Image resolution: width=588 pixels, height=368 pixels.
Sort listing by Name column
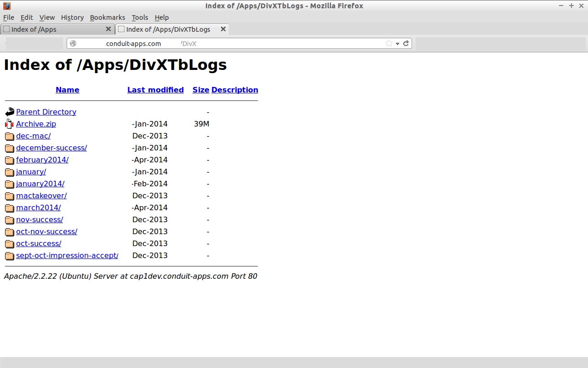click(68, 90)
